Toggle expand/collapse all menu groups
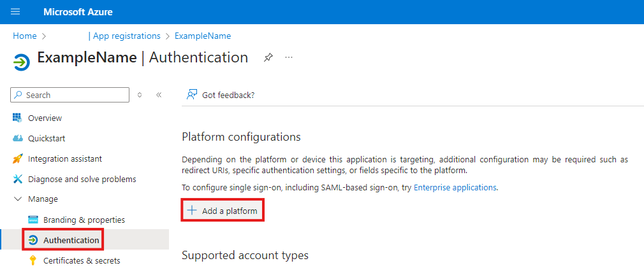 (140, 95)
